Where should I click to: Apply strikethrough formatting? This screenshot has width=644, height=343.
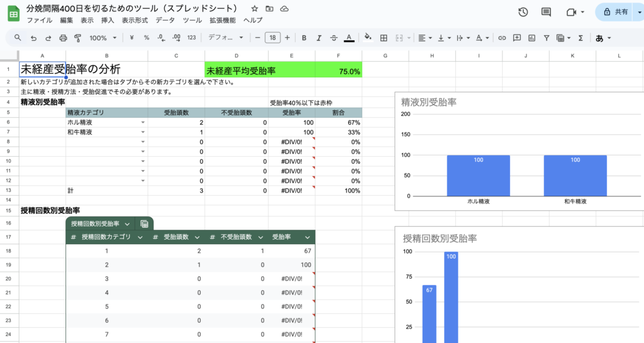coord(333,38)
